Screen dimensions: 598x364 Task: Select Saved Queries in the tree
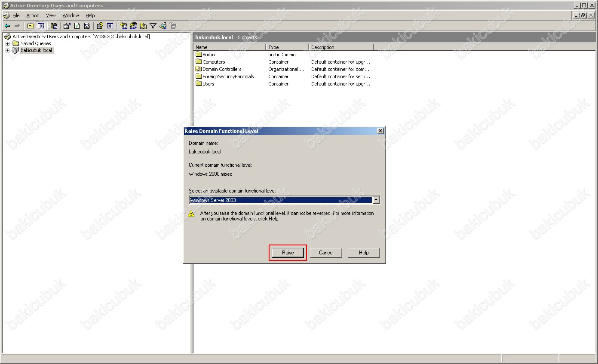[36, 43]
